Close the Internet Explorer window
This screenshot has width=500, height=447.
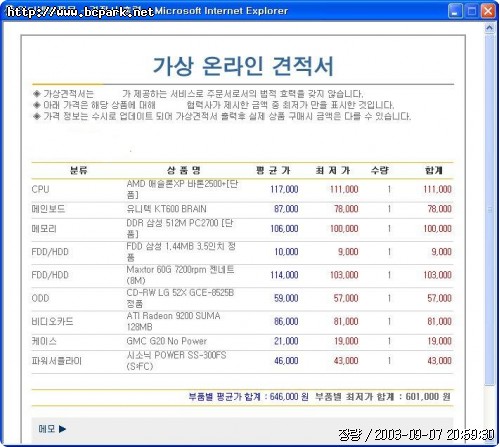pyautogui.click(x=488, y=11)
